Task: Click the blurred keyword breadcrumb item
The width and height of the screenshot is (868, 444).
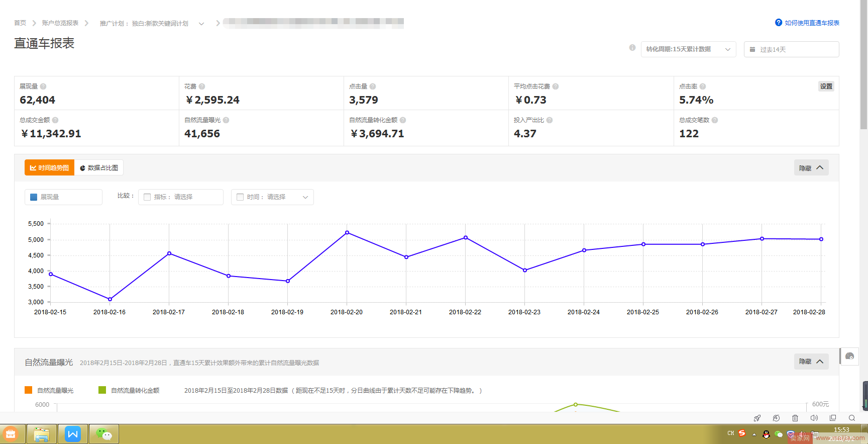Action: click(313, 22)
